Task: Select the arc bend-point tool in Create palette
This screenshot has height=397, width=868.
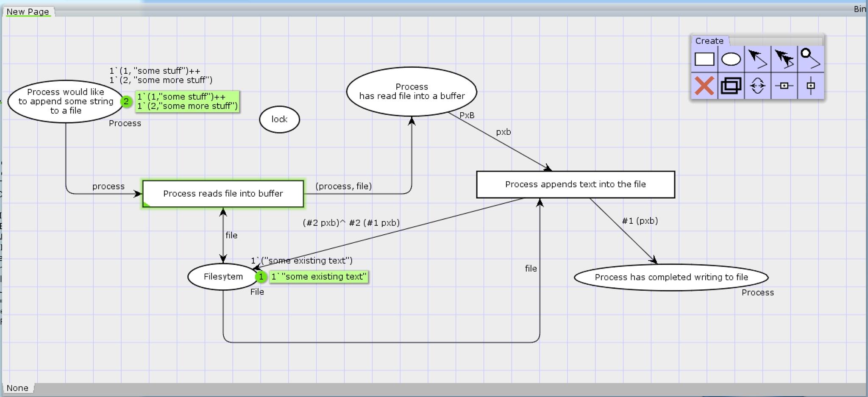Action: coord(811,58)
